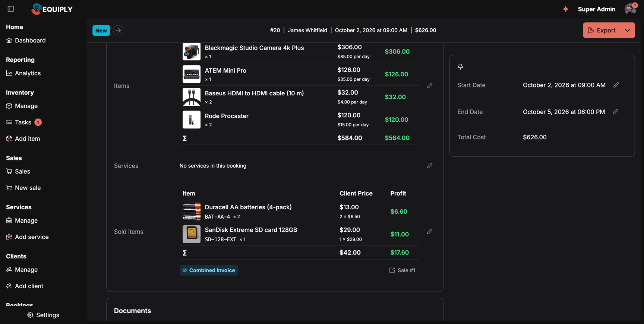Expand the Export dropdown arrow
The image size is (644, 324).
(628, 30)
